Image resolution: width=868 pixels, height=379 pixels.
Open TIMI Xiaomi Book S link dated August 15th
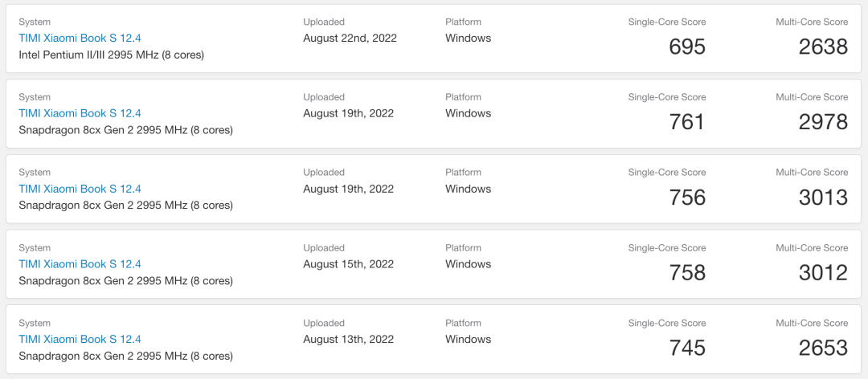(80, 264)
